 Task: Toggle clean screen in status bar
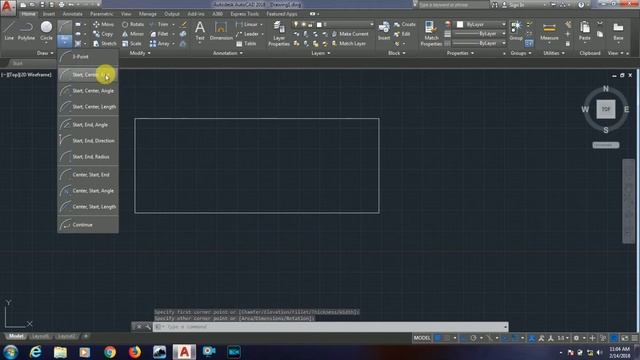click(624, 338)
